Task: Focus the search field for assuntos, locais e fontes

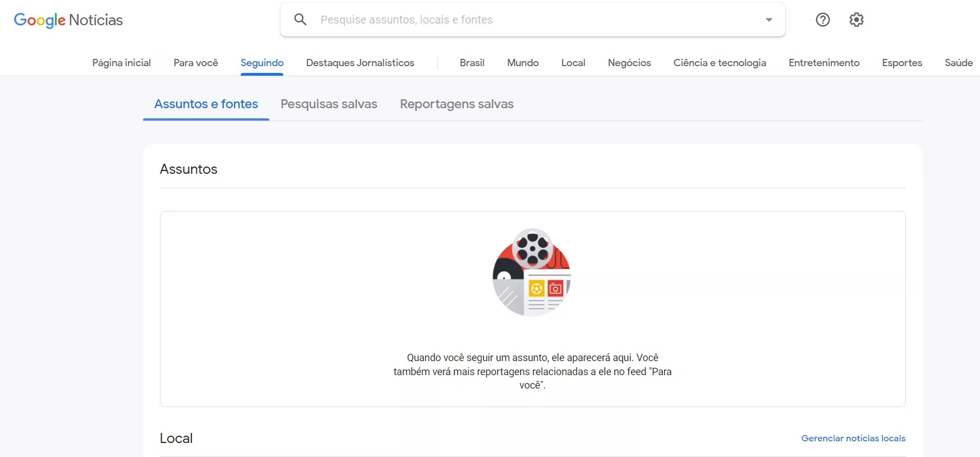Action: pos(533,20)
